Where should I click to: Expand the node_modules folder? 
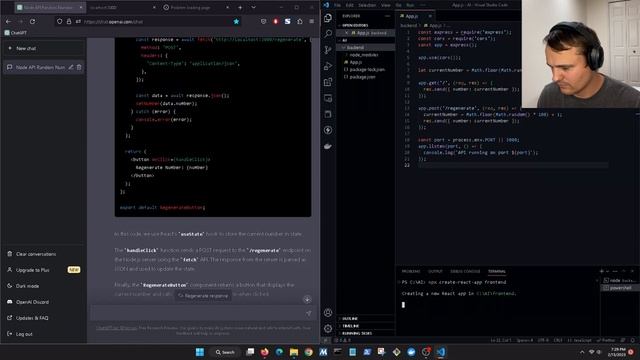pos(363,55)
